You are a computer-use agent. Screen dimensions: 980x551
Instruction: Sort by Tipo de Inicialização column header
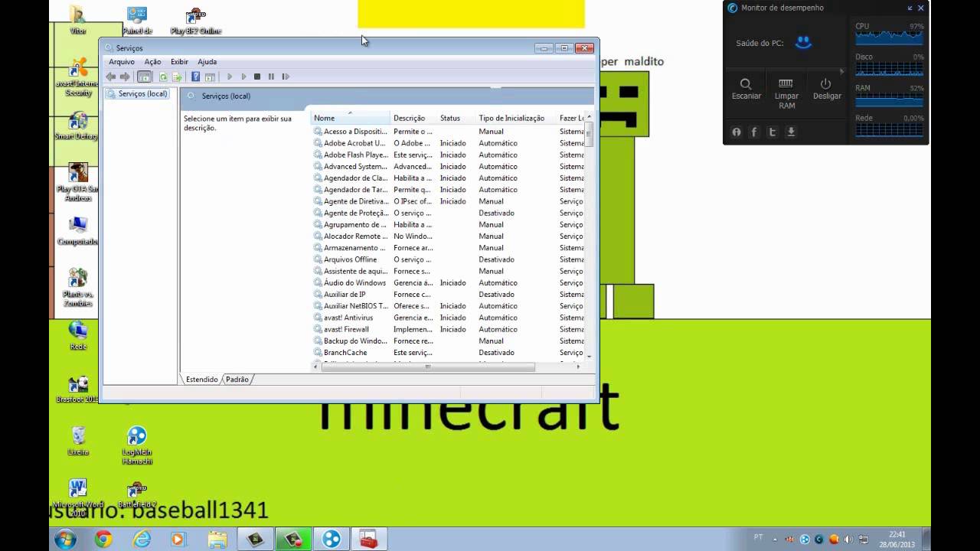pos(516,118)
